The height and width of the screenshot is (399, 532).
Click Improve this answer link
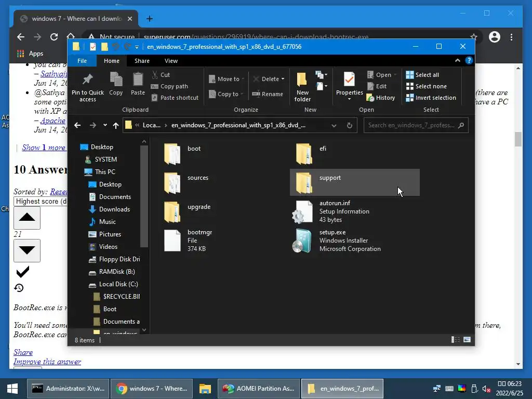tap(47, 362)
